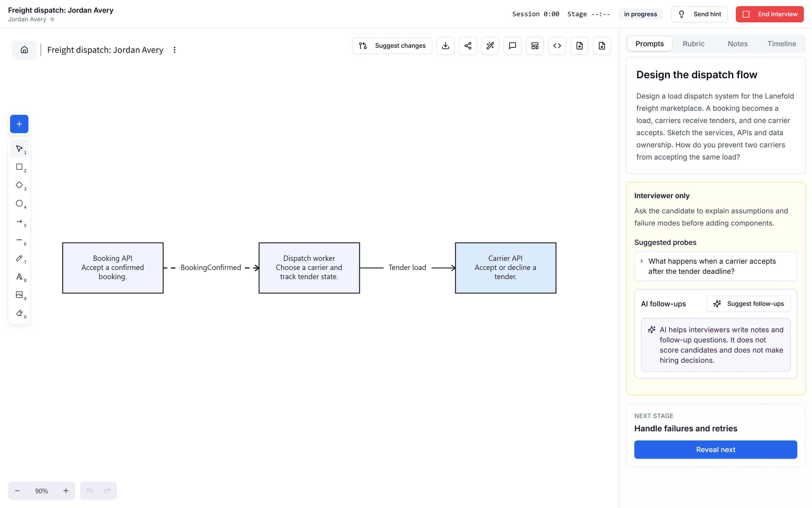812x508 pixels.
Task: Click the 90% zoom level
Action: (42, 491)
